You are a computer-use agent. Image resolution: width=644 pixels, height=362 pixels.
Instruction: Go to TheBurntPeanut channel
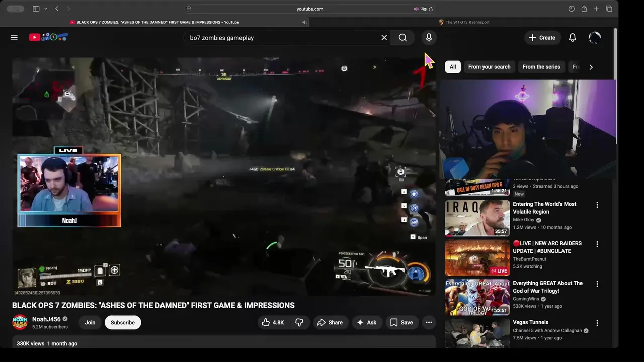click(x=529, y=259)
